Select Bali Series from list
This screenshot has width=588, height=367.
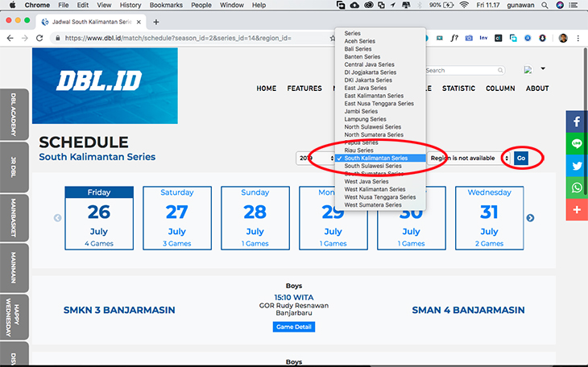pos(358,49)
